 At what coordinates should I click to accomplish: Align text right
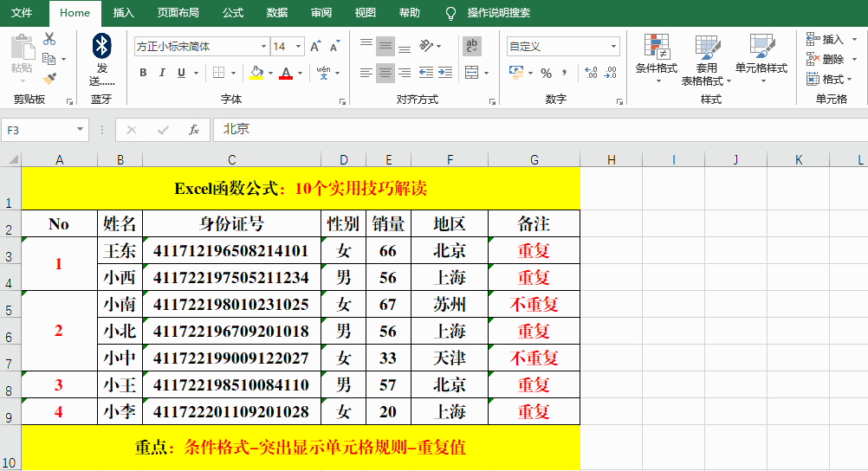405,73
